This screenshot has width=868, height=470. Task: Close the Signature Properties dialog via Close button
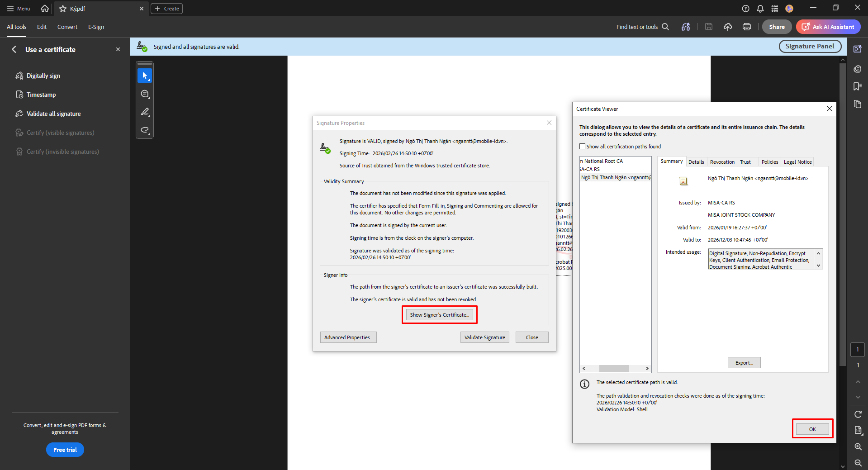[x=532, y=337]
